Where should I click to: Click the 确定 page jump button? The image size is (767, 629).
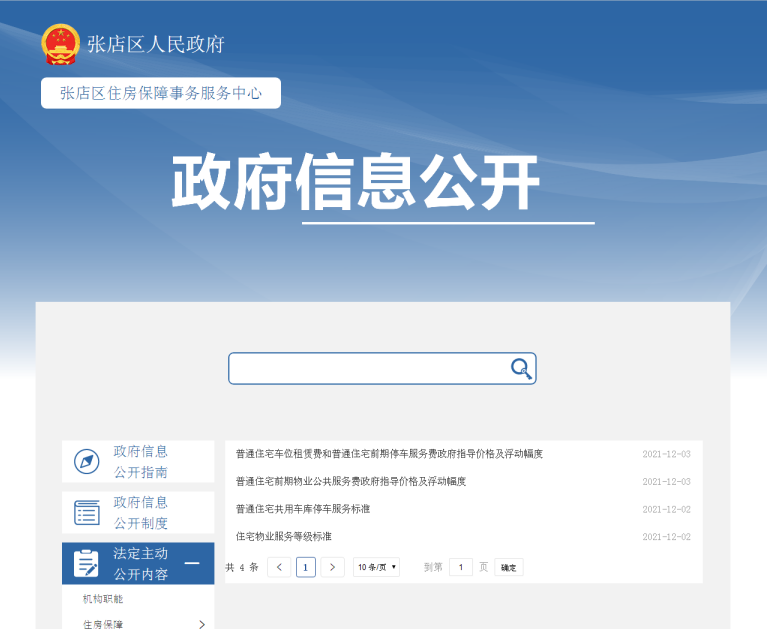coord(508,567)
